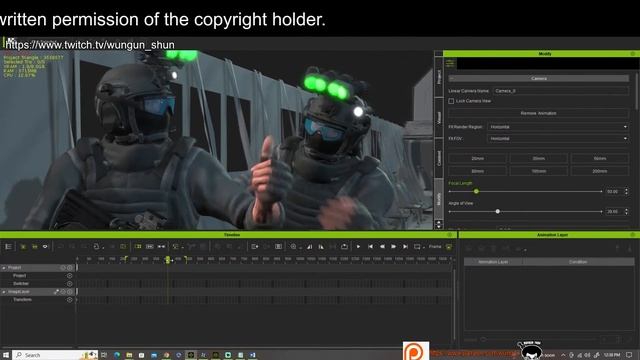640x360 pixels.
Task: Open Chrome from the taskbar
Action: click(166, 355)
